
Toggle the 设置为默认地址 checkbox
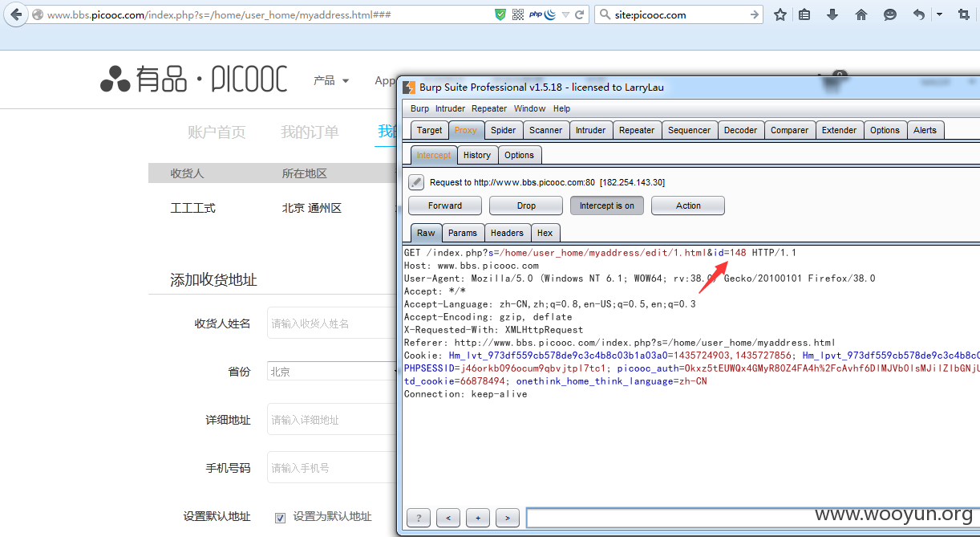pos(280,517)
